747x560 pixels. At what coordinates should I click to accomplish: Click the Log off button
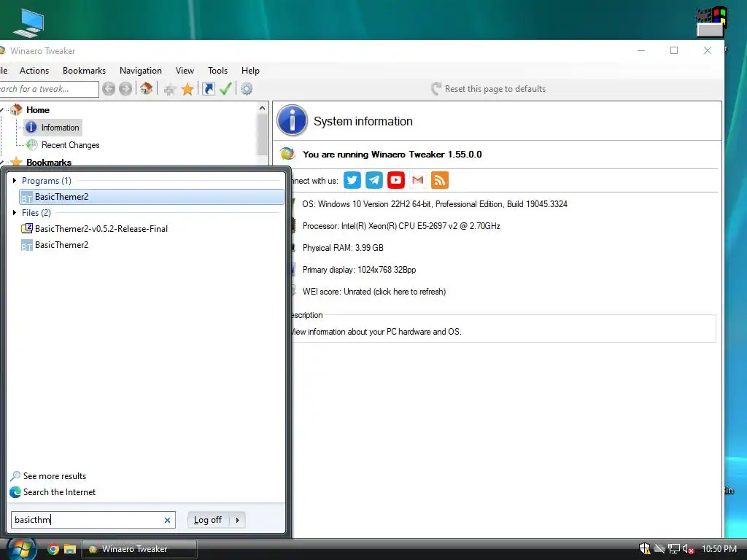tap(208, 520)
